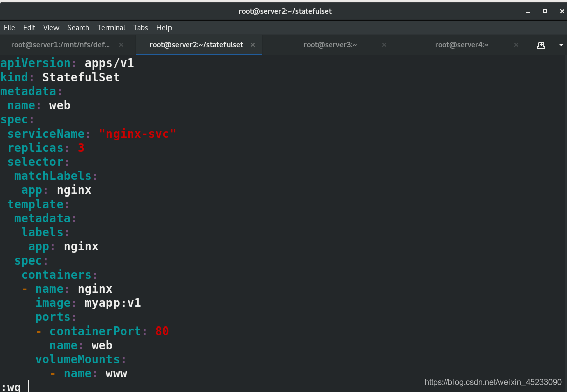The image size is (567, 392).
Task: Click the string "nginx-svc"
Action: [x=137, y=134]
